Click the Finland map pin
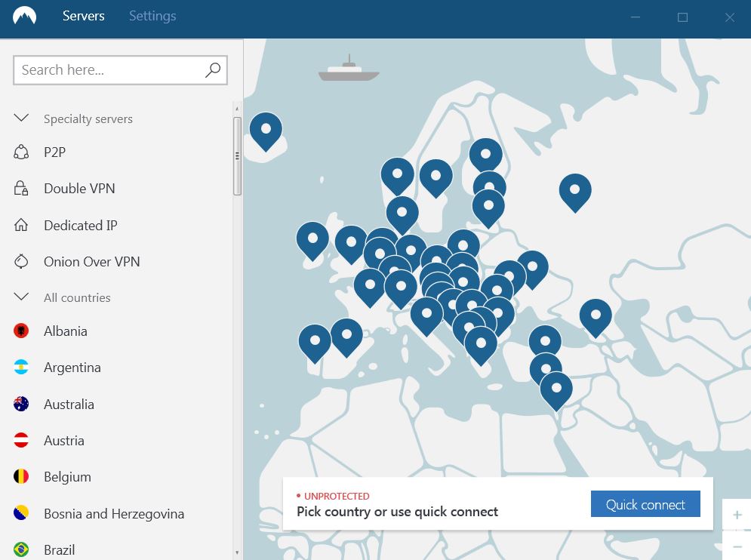Viewport: 751px width, 560px height. pyautogui.click(x=485, y=155)
